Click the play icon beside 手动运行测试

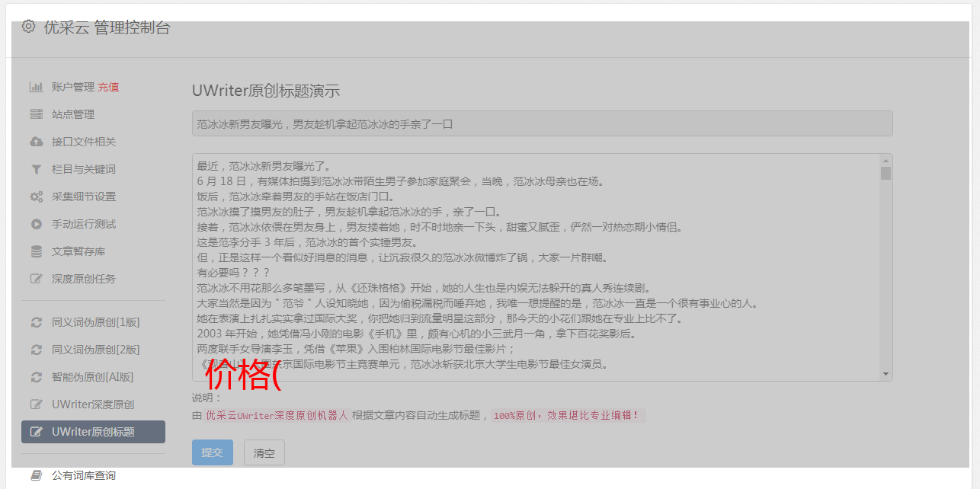point(36,224)
